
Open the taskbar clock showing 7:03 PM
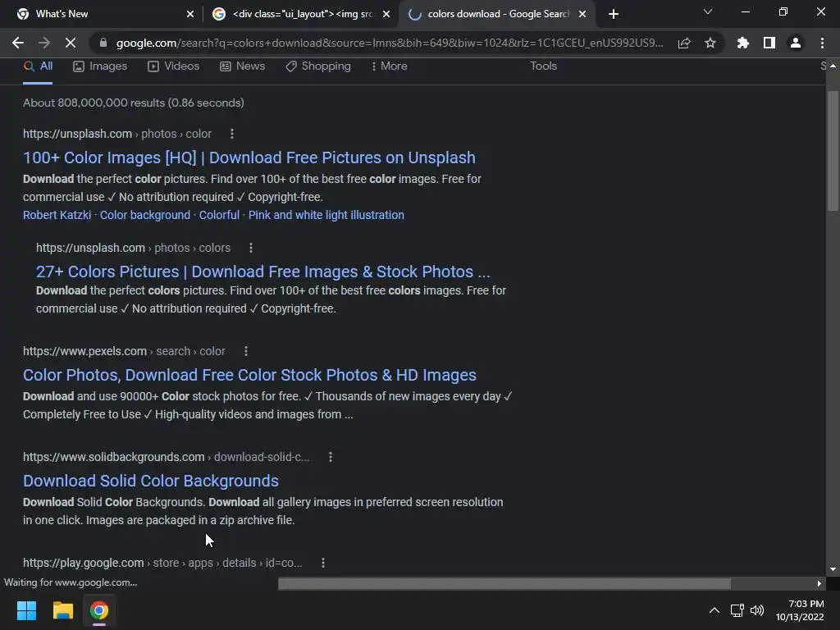[800, 610]
